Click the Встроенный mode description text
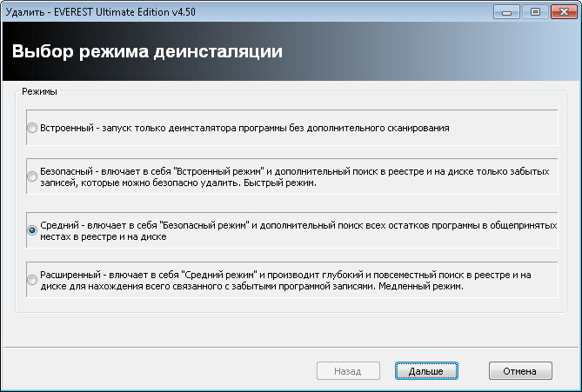Screen dimensions: 582x392 click(244, 129)
